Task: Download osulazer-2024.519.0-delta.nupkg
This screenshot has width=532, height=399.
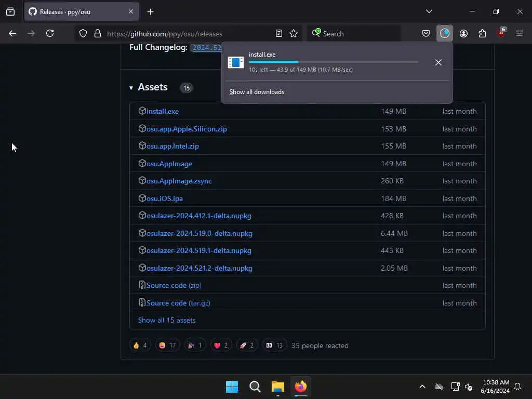Action: pyautogui.click(x=199, y=233)
